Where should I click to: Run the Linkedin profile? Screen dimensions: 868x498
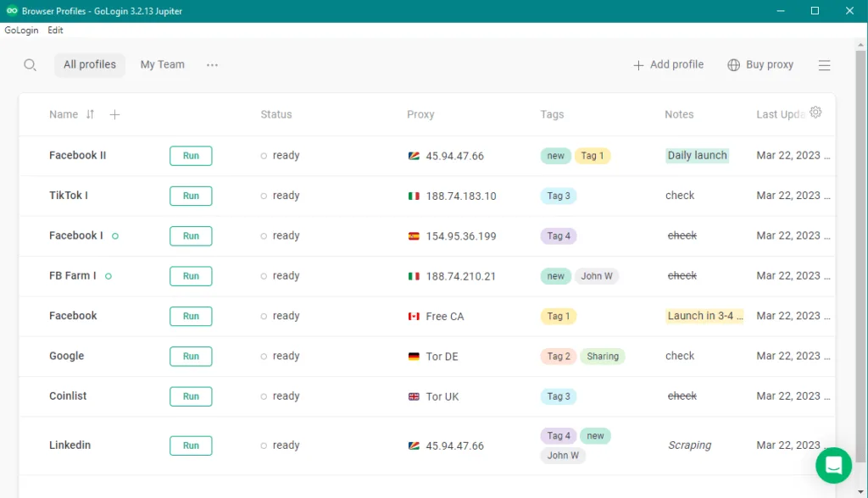pyautogui.click(x=191, y=445)
